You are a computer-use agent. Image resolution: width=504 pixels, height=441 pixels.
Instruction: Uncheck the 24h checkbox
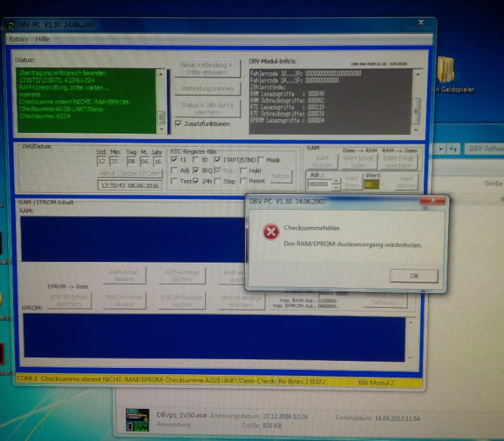(x=197, y=181)
